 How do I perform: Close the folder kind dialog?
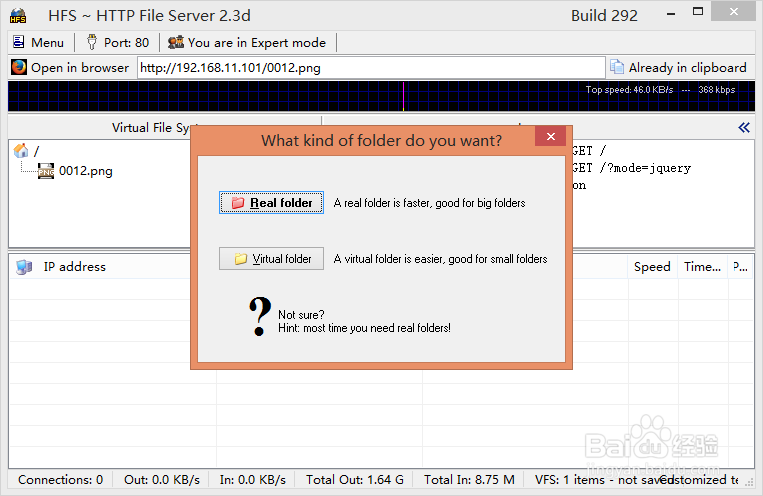[550, 136]
